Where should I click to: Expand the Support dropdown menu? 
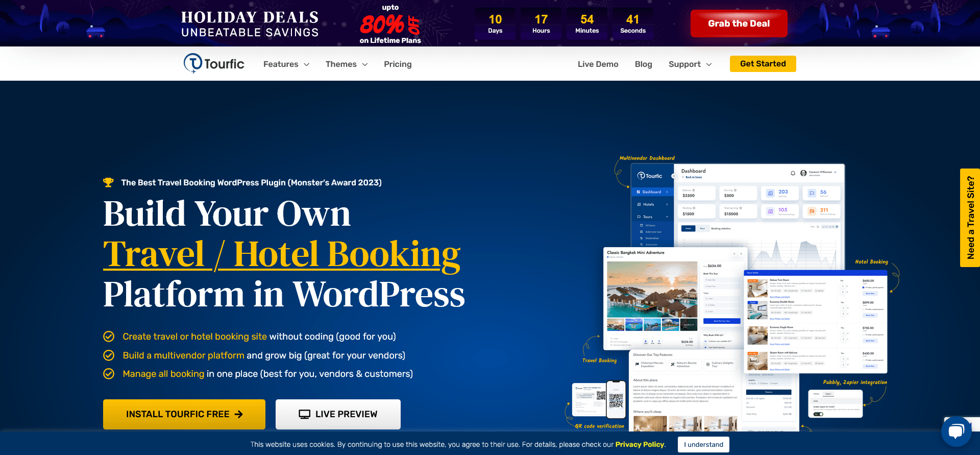[690, 64]
